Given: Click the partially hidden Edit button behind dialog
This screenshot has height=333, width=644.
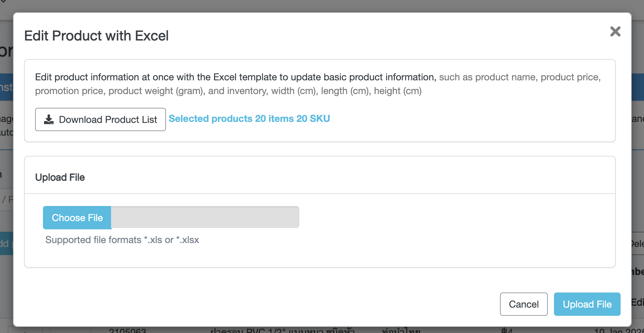Looking at the screenshot, I should [637, 302].
